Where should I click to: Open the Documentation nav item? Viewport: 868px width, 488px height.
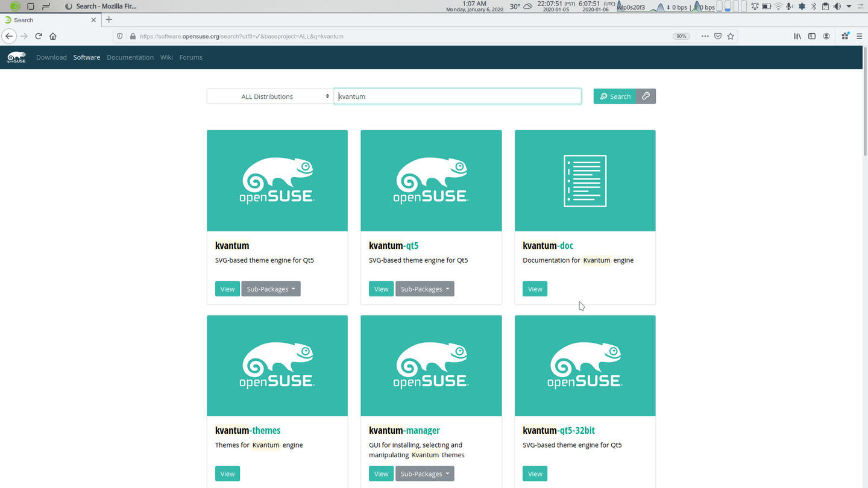130,57
